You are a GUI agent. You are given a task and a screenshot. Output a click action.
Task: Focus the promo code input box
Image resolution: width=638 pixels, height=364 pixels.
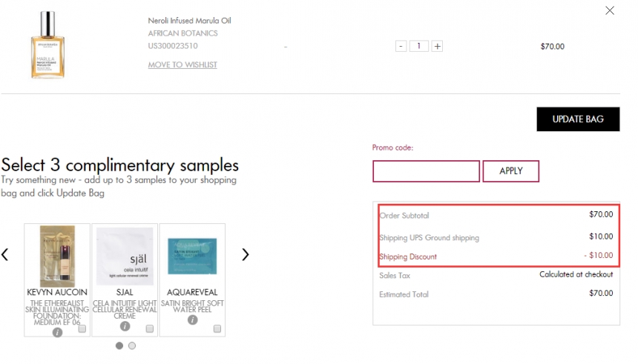pos(426,171)
